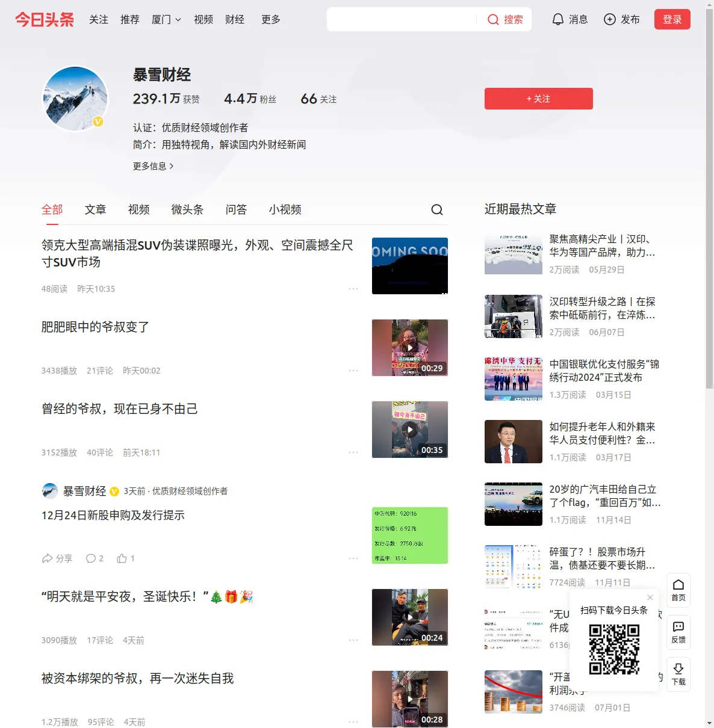This screenshot has height=728, width=714.
Task: Open hot article 聚焦高精尖产业丨汉印
Action: pos(603,245)
